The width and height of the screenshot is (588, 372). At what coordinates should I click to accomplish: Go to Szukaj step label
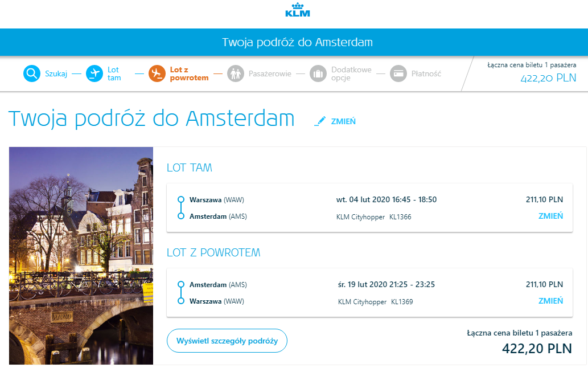coord(56,73)
